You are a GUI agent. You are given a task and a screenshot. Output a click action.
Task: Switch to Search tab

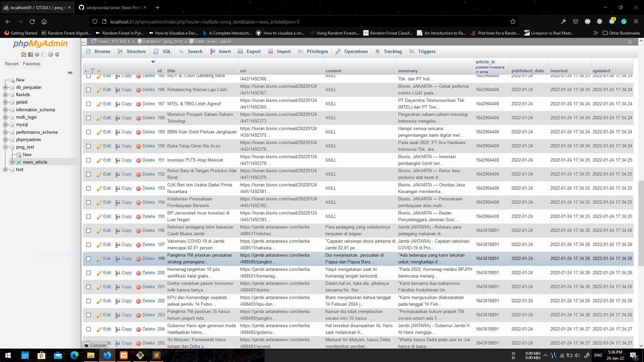tap(191, 52)
